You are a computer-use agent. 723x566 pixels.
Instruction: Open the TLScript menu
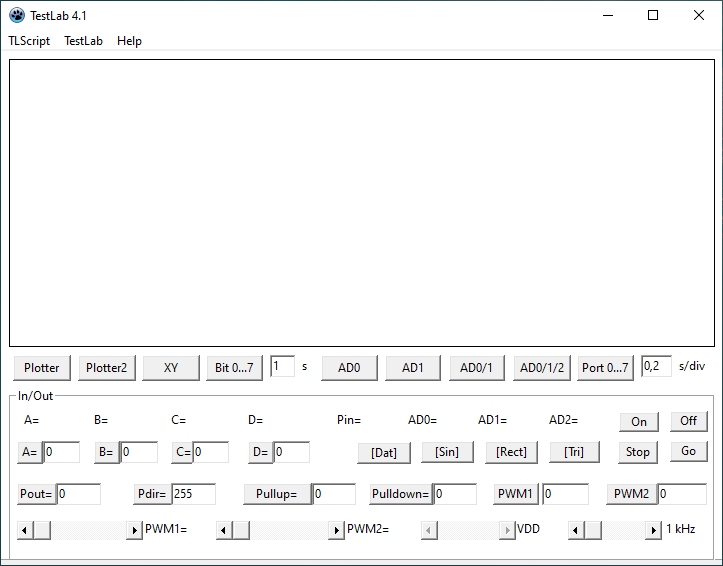[x=29, y=41]
